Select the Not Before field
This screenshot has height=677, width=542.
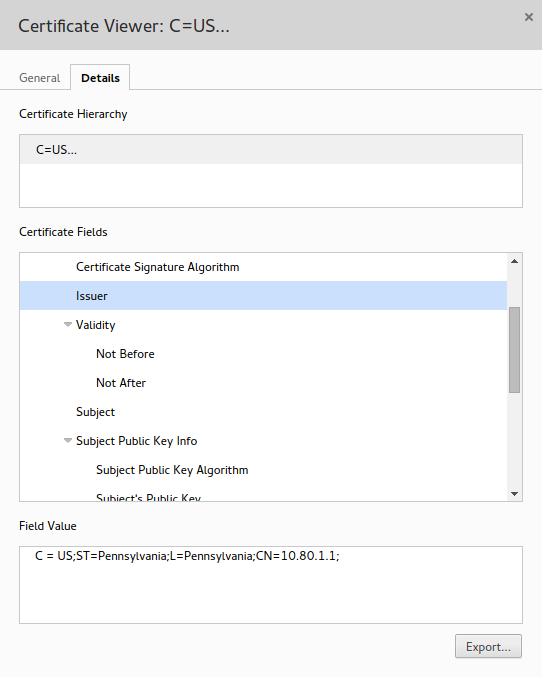[263, 354]
